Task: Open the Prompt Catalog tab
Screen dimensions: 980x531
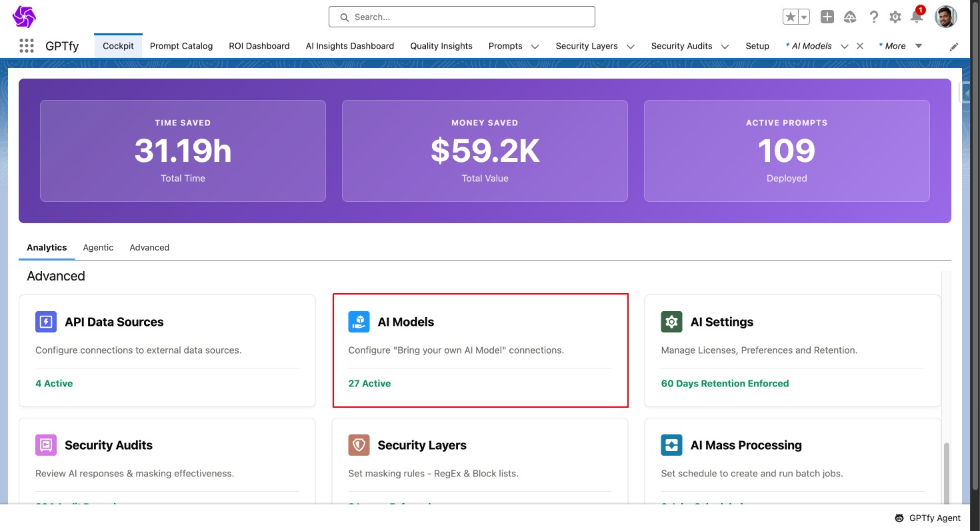Action: 181,46
